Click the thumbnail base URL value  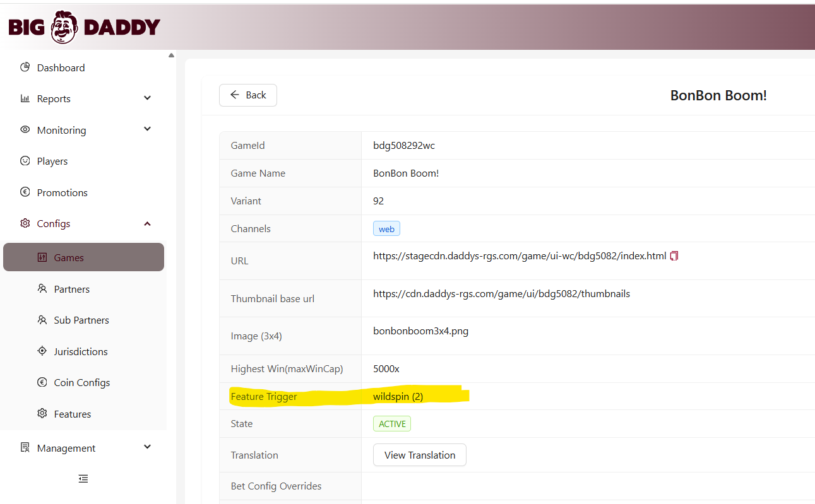[x=502, y=293]
